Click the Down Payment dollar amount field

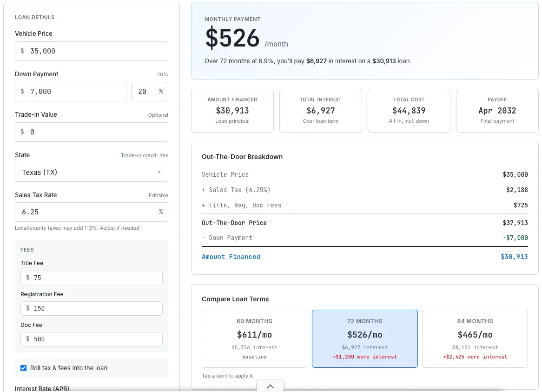[x=71, y=92]
